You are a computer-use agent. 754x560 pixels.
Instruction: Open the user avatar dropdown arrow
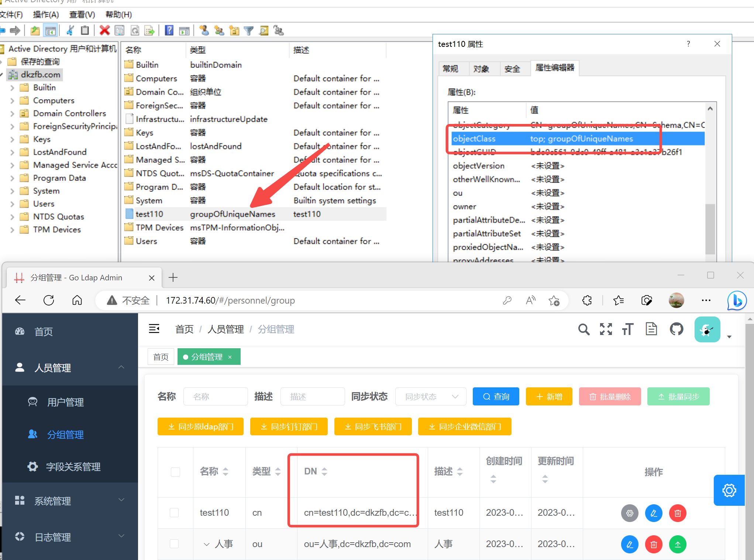pos(730,337)
